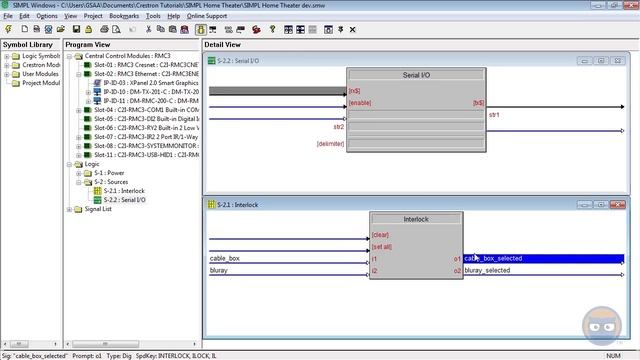Click the tile windows horizontally icon

click(x=288, y=29)
